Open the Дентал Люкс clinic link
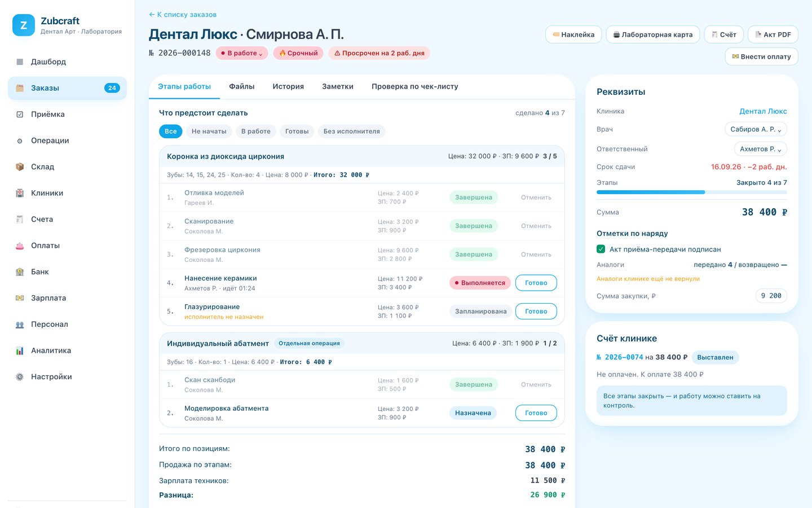This screenshot has width=812, height=508. click(x=763, y=111)
